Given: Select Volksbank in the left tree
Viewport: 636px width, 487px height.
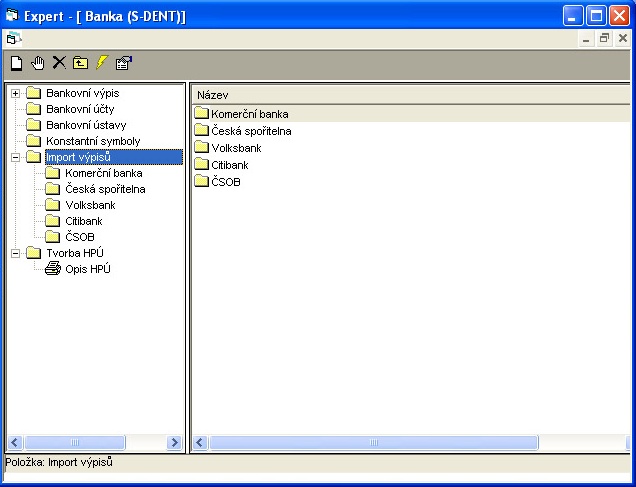Looking at the screenshot, I should 90,205.
